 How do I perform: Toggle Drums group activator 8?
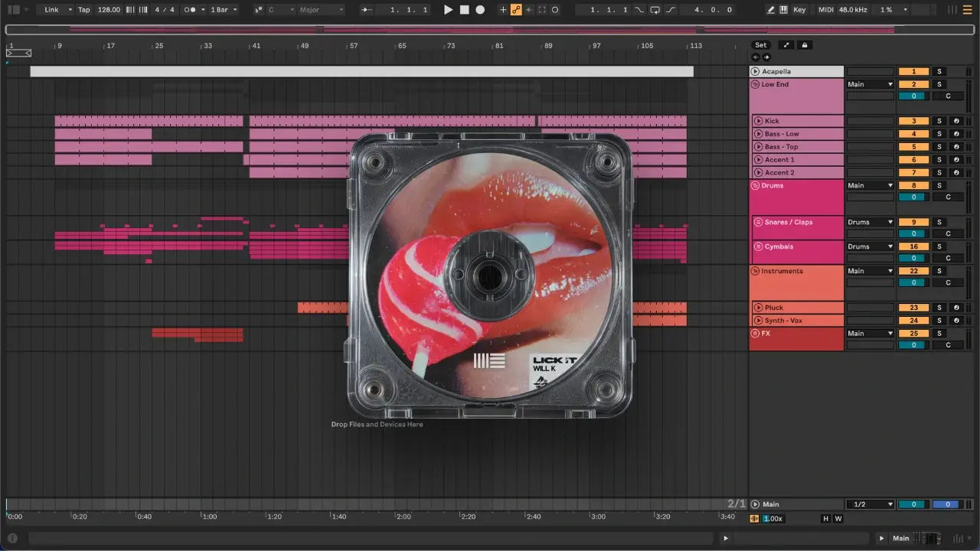coord(913,185)
